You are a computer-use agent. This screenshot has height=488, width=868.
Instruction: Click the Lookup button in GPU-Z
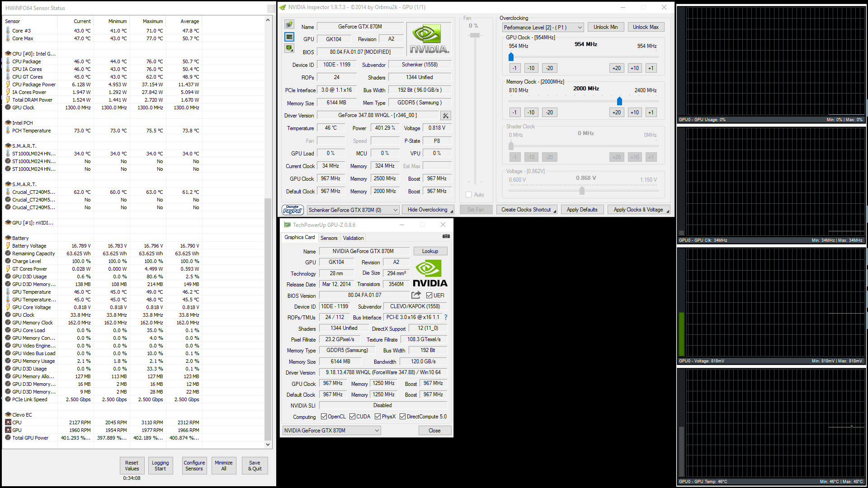(430, 251)
